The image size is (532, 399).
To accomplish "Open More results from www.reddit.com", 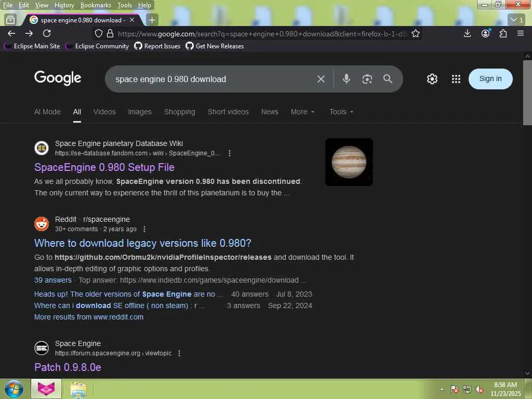I will click(x=88, y=317).
